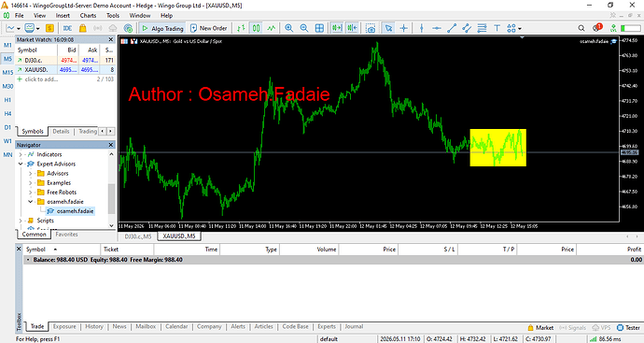The image size is (644, 343).
Task: Select the M1 timeframe
Action: [x=7, y=45]
